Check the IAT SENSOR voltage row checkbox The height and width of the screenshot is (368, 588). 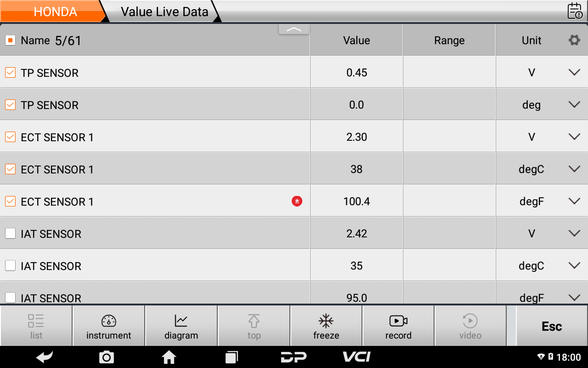[10, 234]
